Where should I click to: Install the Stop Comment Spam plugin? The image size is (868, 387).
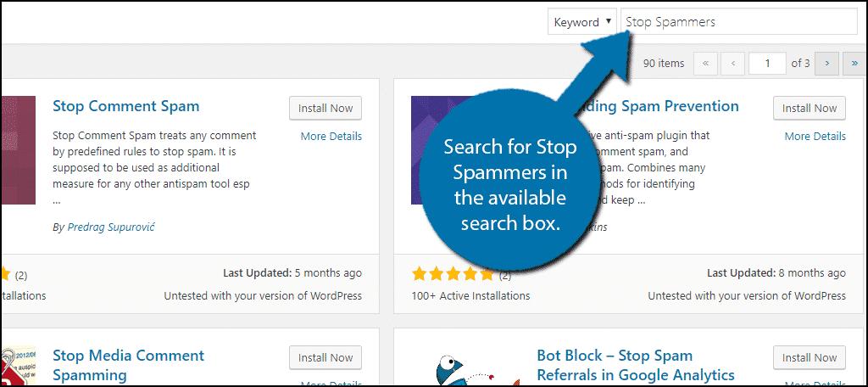coord(325,108)
